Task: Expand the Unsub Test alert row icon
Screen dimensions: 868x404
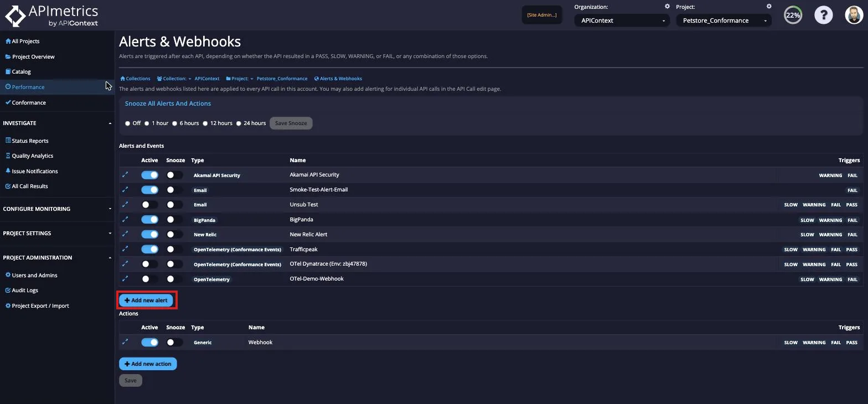Action: coord(125,204)
